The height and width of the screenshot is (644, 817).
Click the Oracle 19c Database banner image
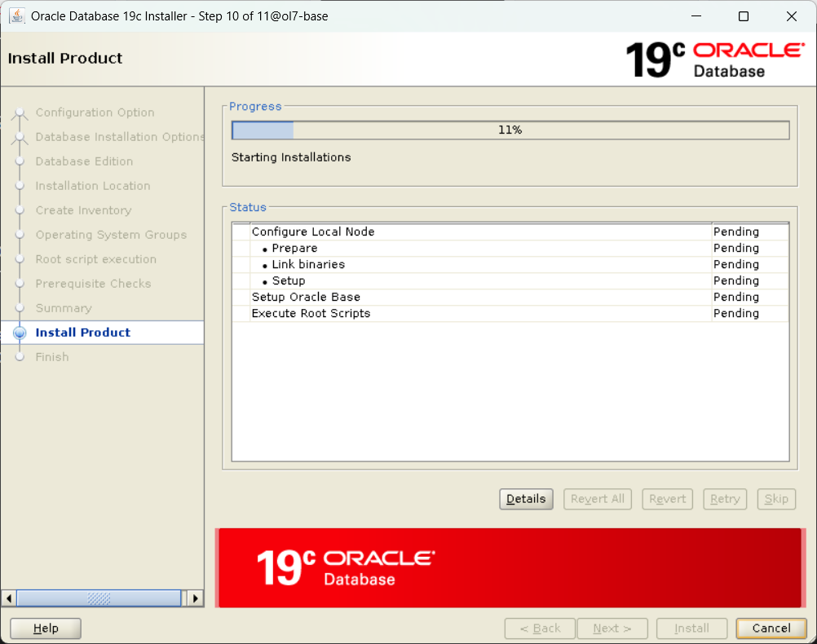point(510,568)
